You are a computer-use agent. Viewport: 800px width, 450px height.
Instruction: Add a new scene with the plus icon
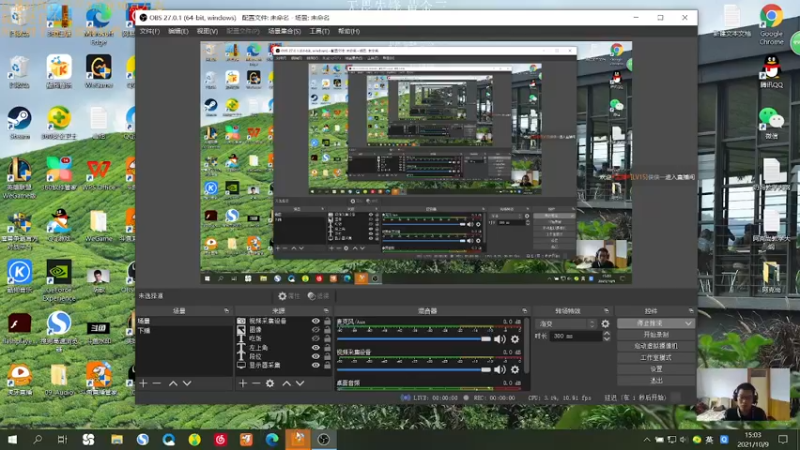click(143, 383)
